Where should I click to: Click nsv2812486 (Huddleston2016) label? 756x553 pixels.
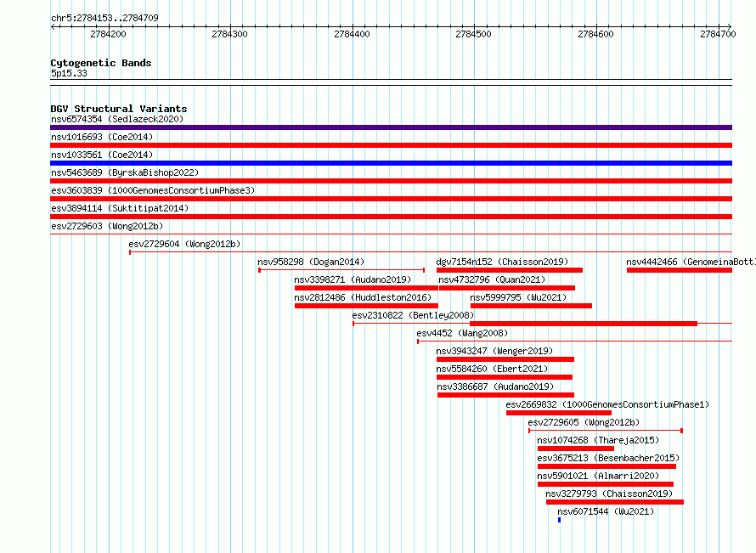coord(363,297)
